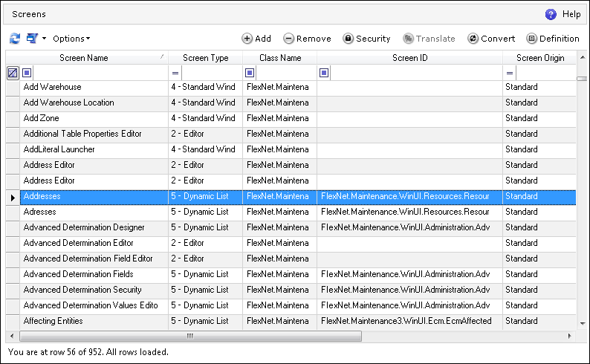Click the Translate button
The height and width of the screenshot is (364, 590).
coord(429,39)
